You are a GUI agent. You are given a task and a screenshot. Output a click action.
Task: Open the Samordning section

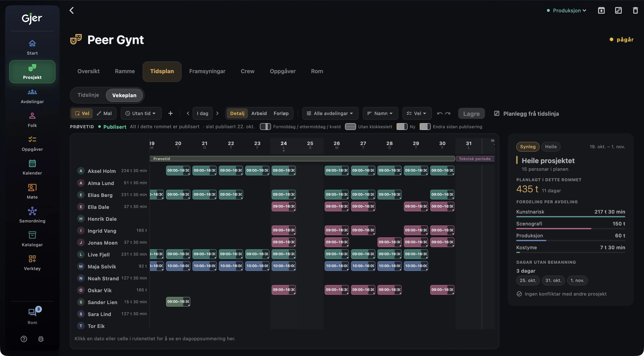[x=32, y=215]
